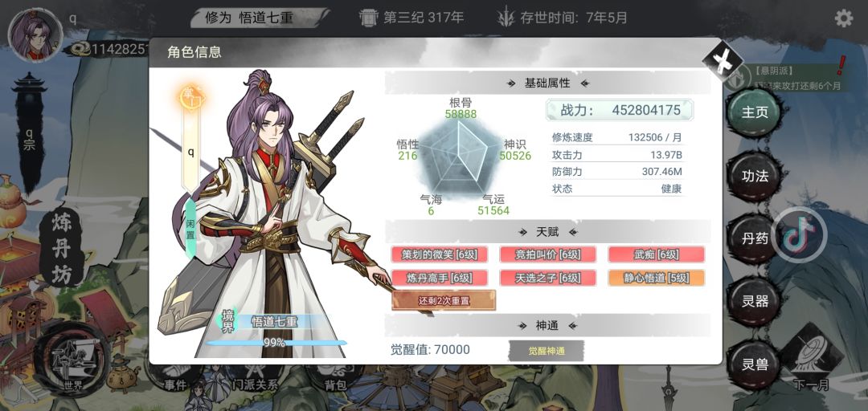This screenshot has width=868, height=411.
Task: Click the 还剩2次重置 talent reset button
Action: [x=444, y=301]
